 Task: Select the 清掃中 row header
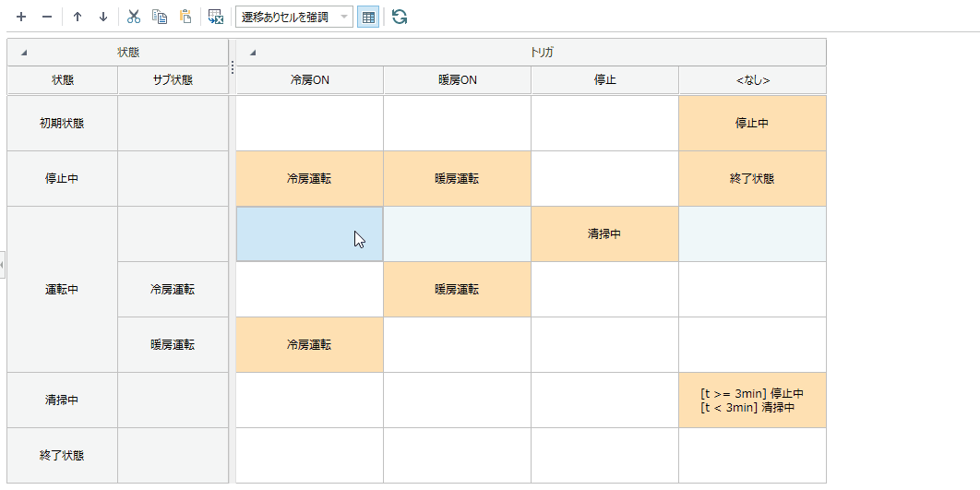coord(63,400)
